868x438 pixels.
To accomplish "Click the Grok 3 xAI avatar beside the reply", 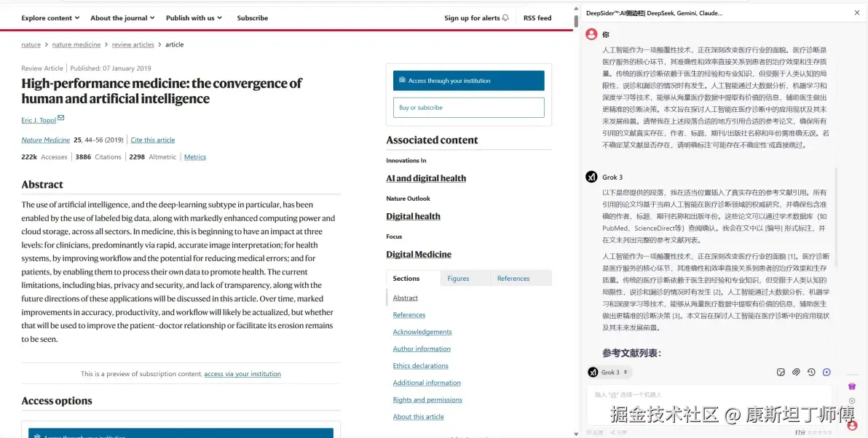I will (x=591, y=177).
